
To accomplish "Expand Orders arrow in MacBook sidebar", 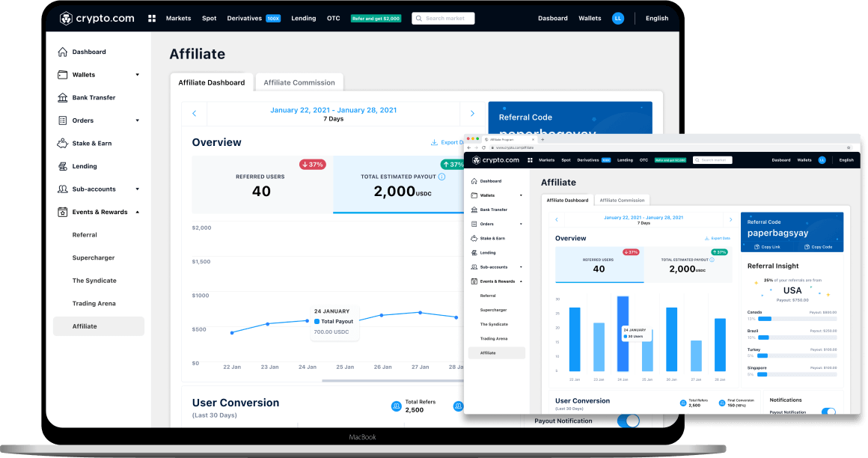I will [x=137, y=120].
